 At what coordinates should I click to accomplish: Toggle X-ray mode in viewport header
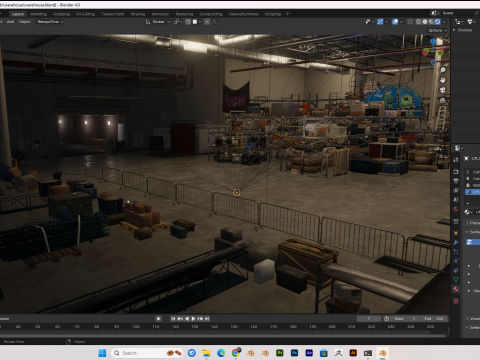coord(410,22)
